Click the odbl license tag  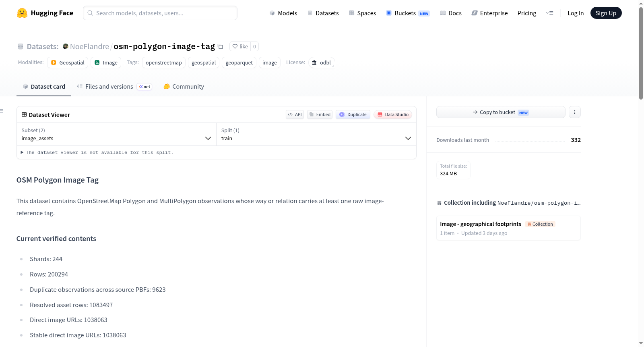[x=322, y=62]
